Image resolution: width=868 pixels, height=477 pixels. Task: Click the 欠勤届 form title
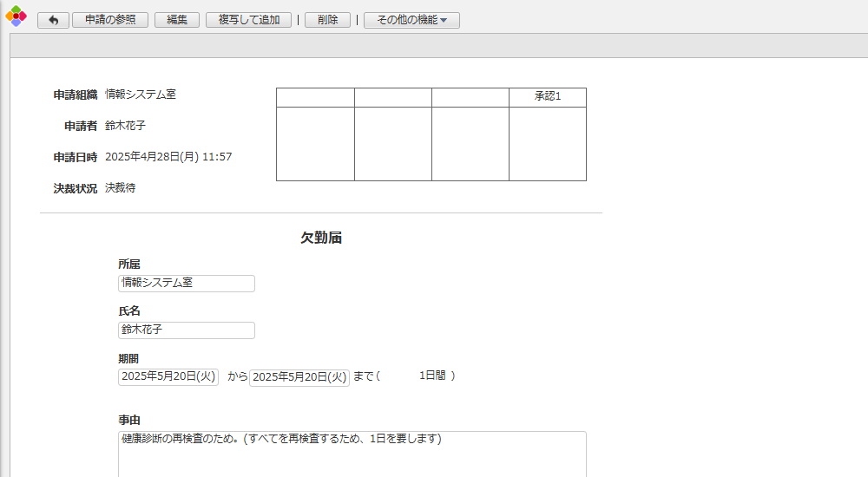coord(320,238)
